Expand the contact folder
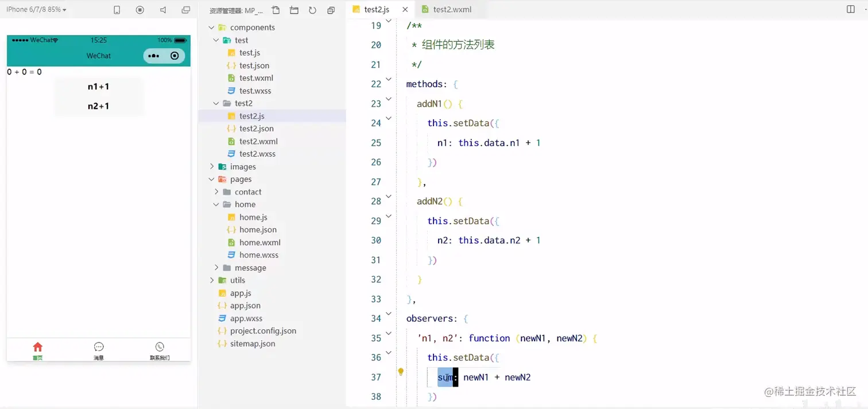The image size is (868, 409). pyautogui.click(x=216, y=192)
